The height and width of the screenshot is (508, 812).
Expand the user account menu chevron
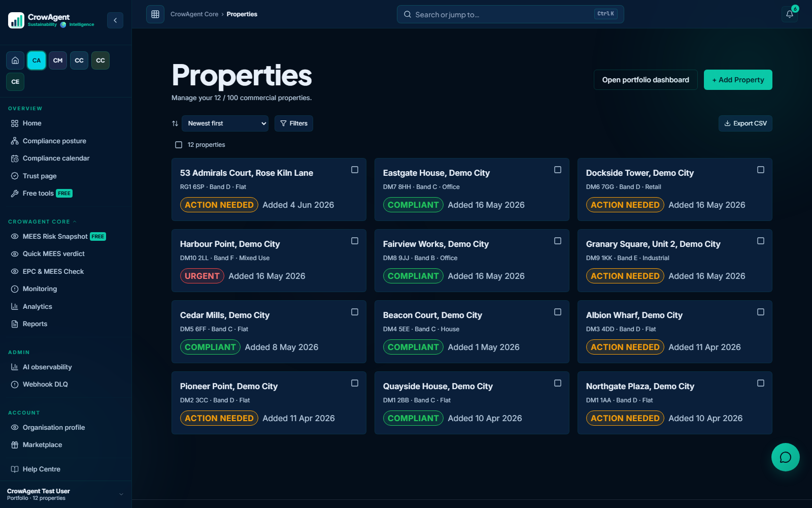121,494
